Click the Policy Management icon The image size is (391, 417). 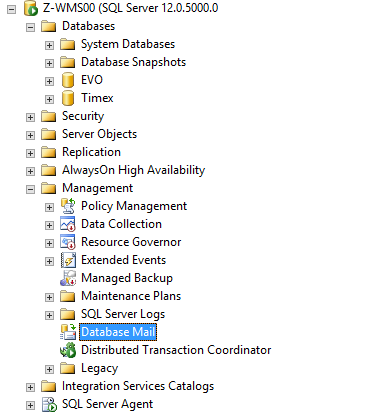68,206
